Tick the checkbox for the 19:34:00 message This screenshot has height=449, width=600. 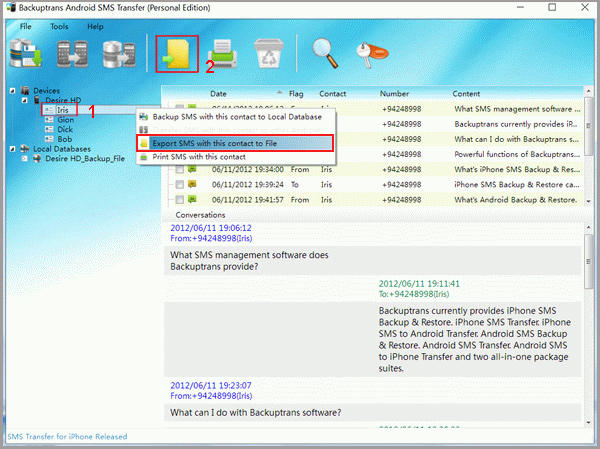coord(179,169)
